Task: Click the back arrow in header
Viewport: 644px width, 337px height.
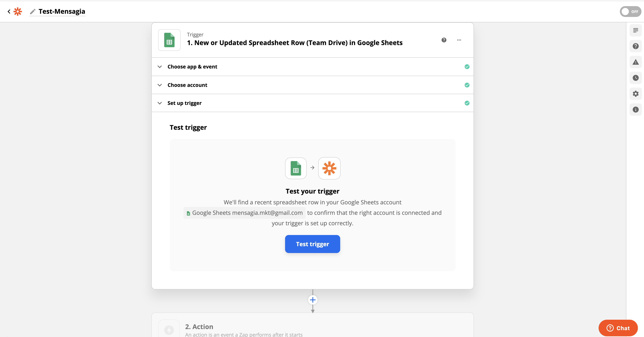Action: point(9,12)
